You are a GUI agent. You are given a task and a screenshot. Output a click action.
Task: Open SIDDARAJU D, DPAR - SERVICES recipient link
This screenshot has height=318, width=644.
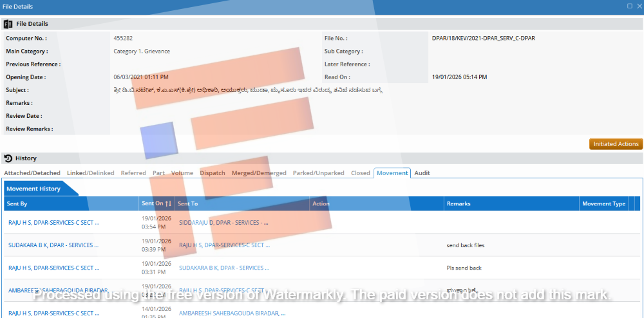tap(223, 223)
